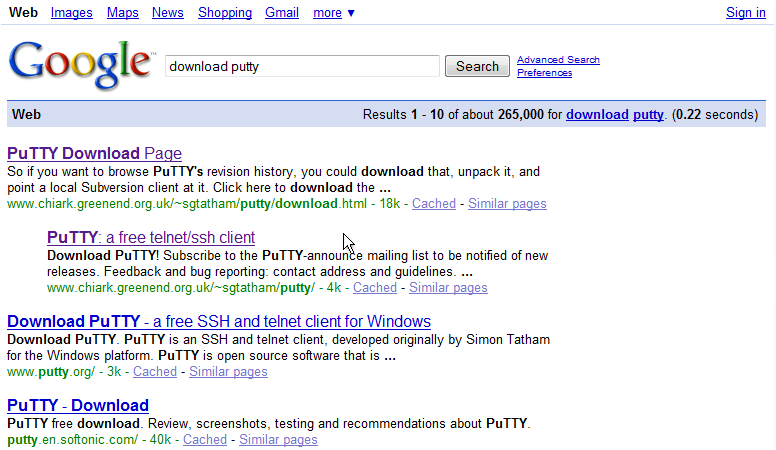This screenshot has height=450, width=776.
Task: Open the News link in top bar
Action: pos(167,12)
